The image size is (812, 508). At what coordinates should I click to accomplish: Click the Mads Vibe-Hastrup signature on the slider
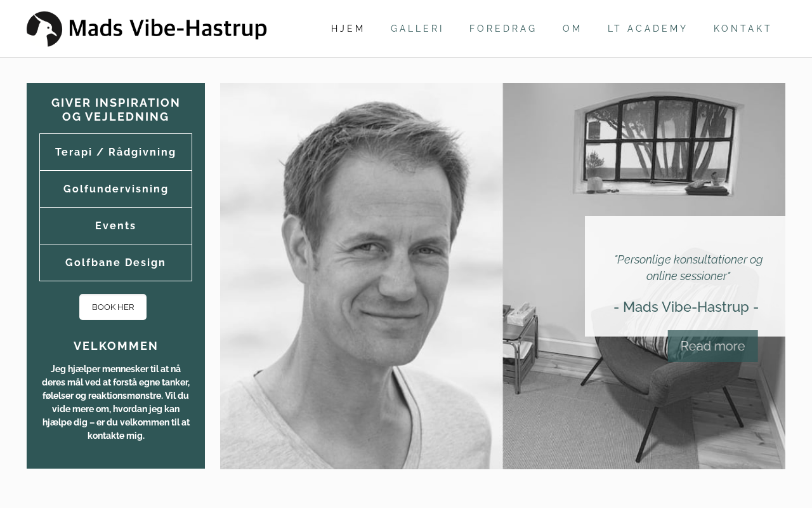(686, 307)
